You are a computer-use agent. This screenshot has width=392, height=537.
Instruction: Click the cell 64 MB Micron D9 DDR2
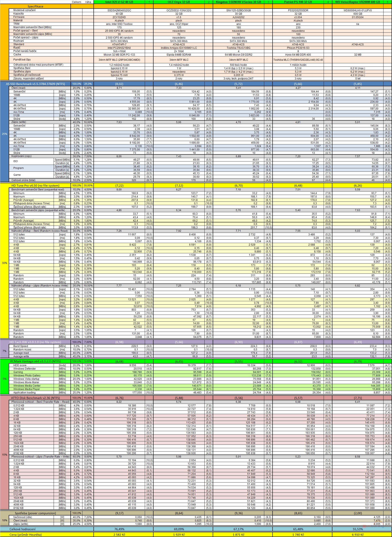tap(238, 55)
